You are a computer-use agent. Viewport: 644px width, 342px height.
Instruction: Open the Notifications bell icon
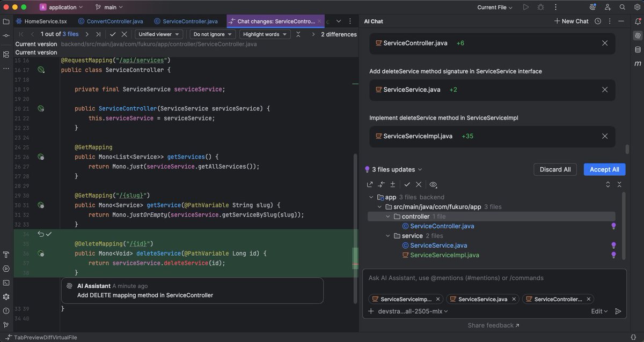pos(638,21)
